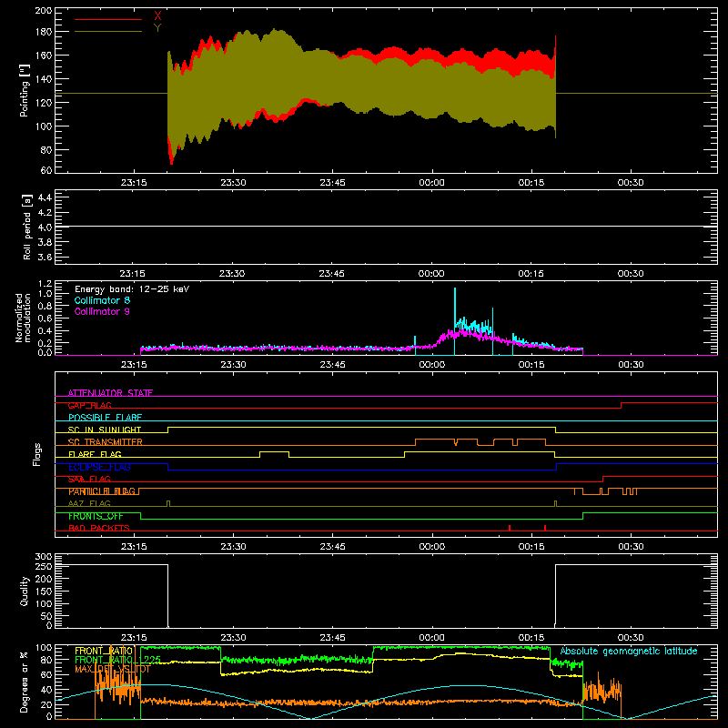The height and width of the screenshot is (728, 728).
Task: Click the BAD_PACKETS flag label
Action: pos(99,529)
